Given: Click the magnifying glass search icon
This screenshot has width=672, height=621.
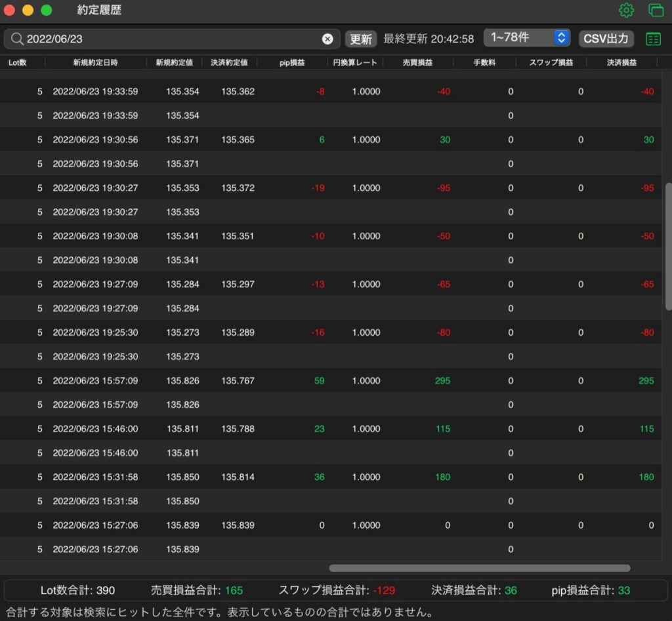Looking at the screenshot, I should click(16, 39).
